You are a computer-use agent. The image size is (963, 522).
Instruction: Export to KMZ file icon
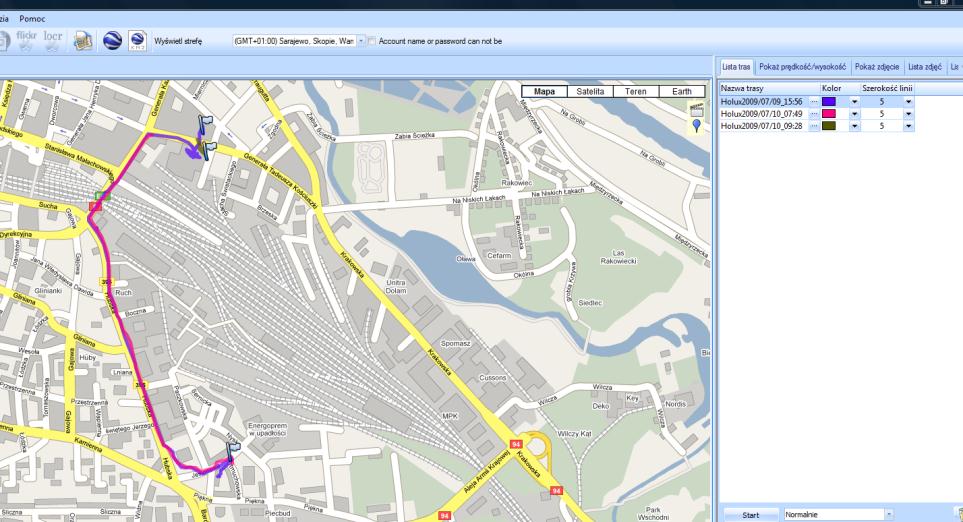click(138, 41)
